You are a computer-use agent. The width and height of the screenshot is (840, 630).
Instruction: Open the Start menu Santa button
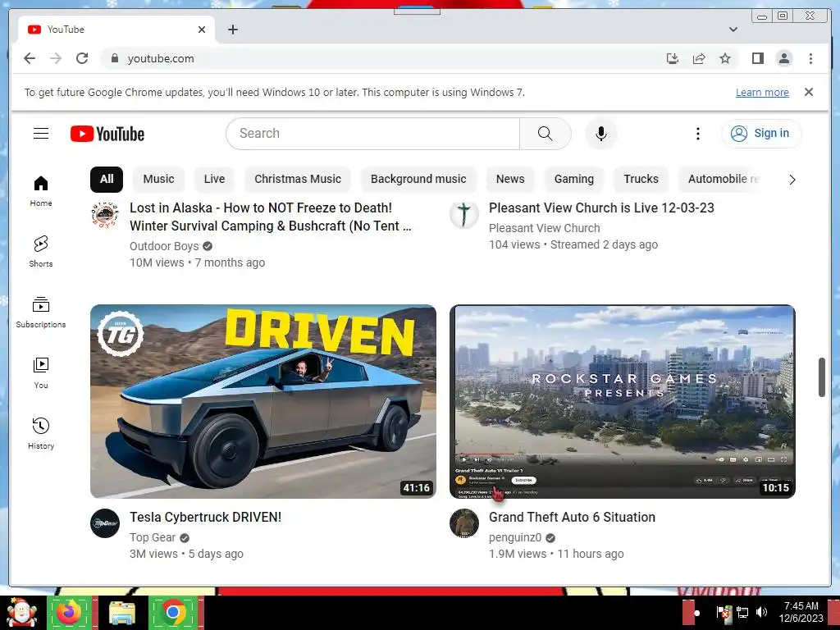21,612
